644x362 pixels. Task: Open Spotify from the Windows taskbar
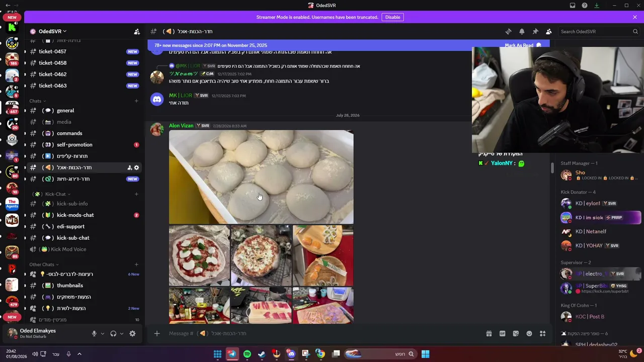point(247,354)
